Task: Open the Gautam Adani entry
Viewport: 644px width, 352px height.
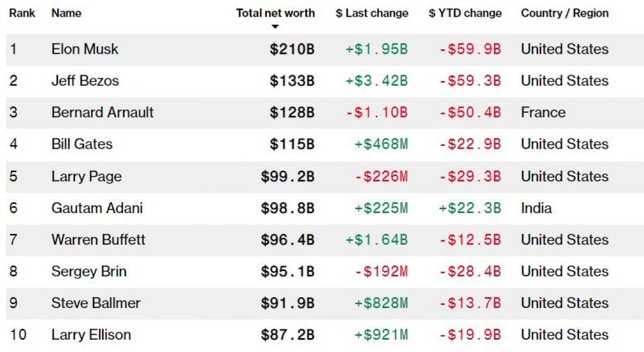Action: [97, 208]
